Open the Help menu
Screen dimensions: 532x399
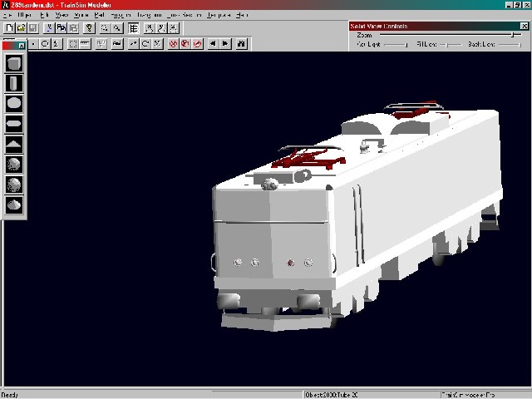(x=242, y=15)
